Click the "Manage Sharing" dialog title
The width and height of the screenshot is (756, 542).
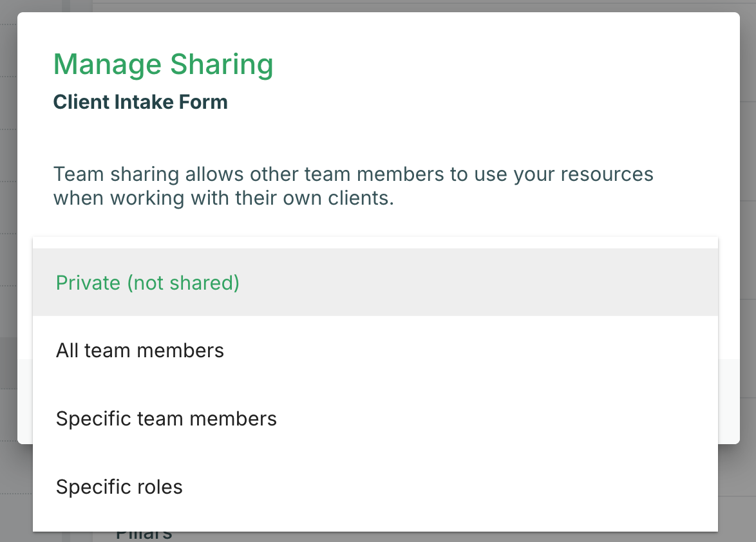pyautogui.click(x=163, y=64)
